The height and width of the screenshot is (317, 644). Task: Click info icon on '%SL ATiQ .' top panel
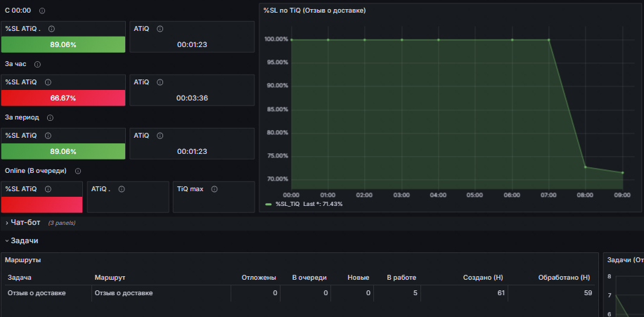[52, 29]
